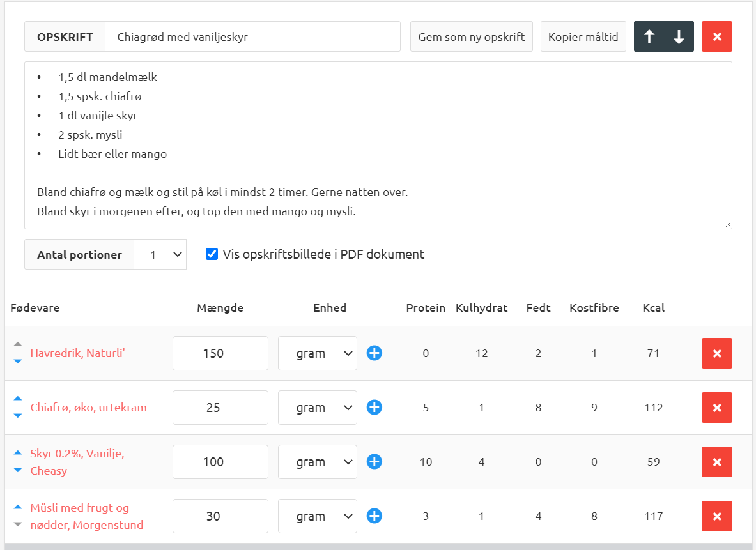This screenshot has width=756, height=550.
Task: Click the Kopier måltid button
Action: (x=583, y=37)
